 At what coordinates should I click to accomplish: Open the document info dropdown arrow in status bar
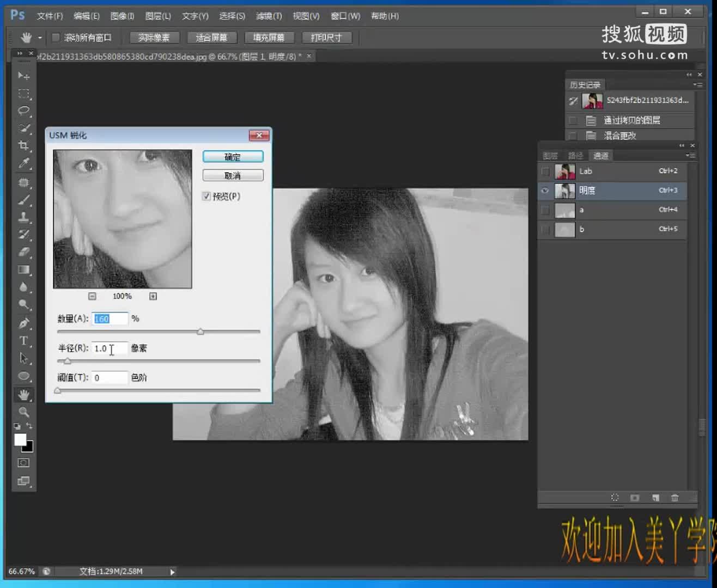(x=173, y=571)
